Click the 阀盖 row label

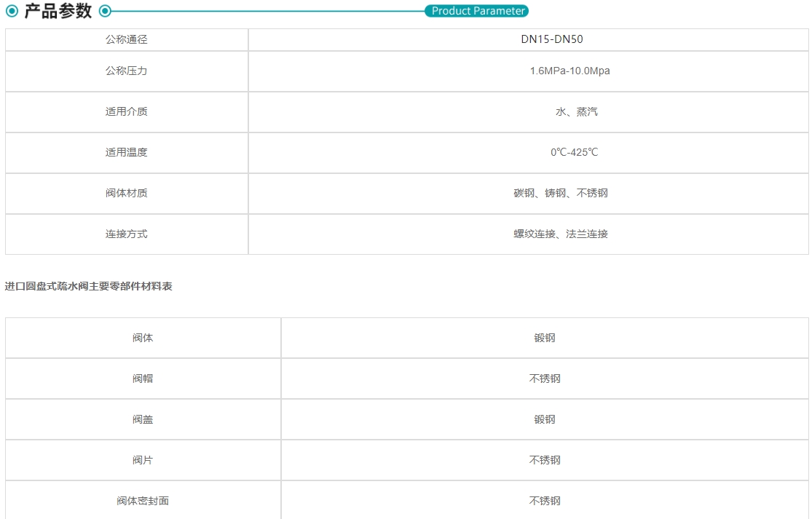pos(143,420)
